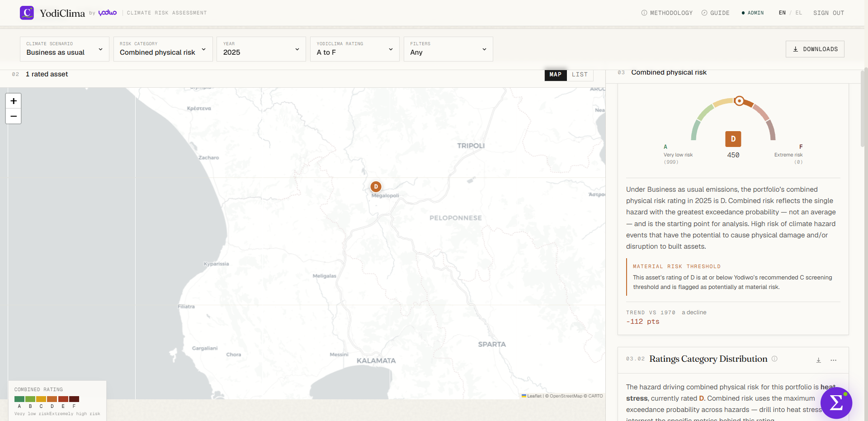Zoom in on the map
Screen dimensions: 868x421
coord(14,101)
